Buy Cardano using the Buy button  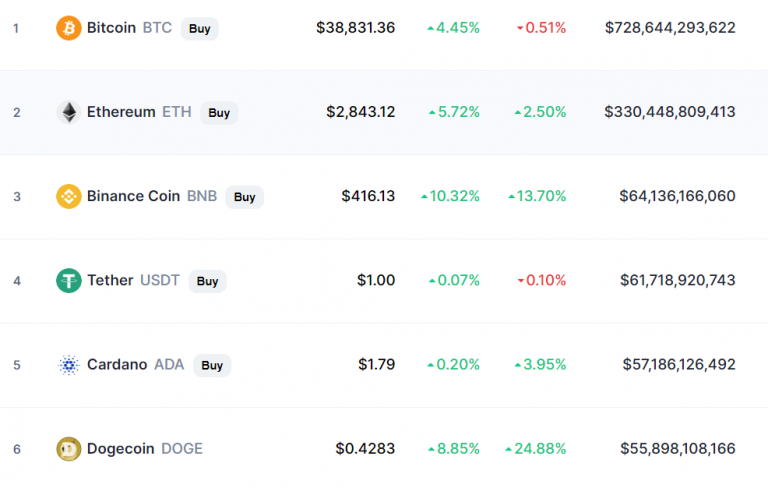(212, 366)
